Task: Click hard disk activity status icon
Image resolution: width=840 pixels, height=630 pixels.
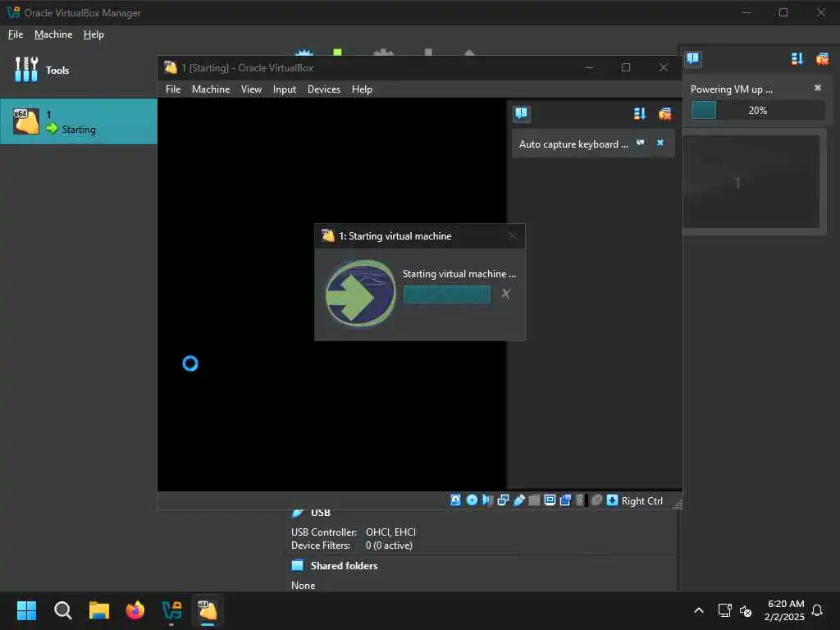Action: tap(455, 500)
